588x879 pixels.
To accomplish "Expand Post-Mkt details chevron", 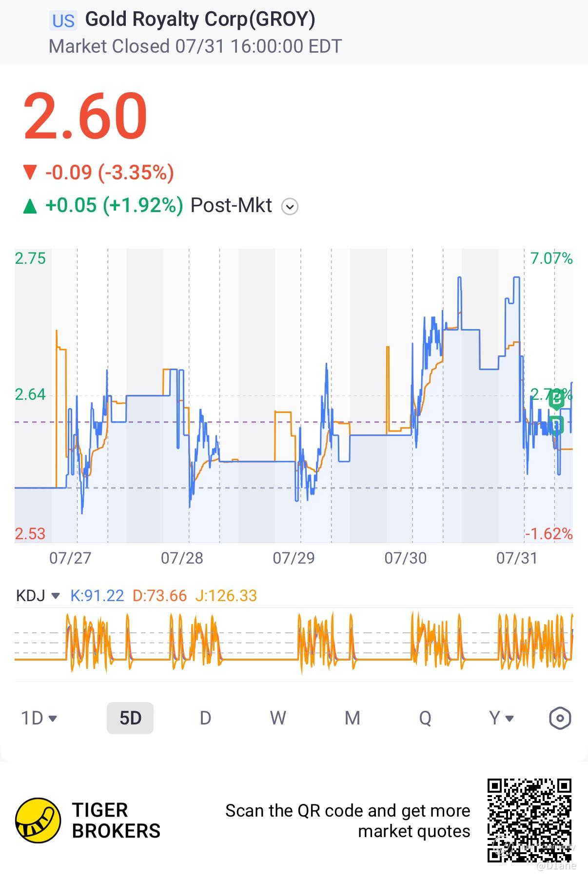I will tap(290, 207).
